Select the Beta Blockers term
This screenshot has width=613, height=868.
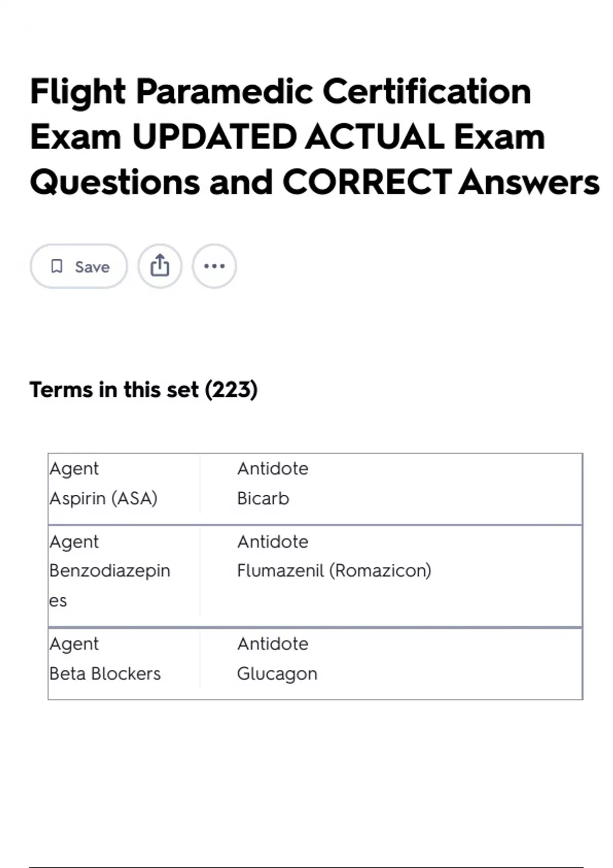coord(105,674)
